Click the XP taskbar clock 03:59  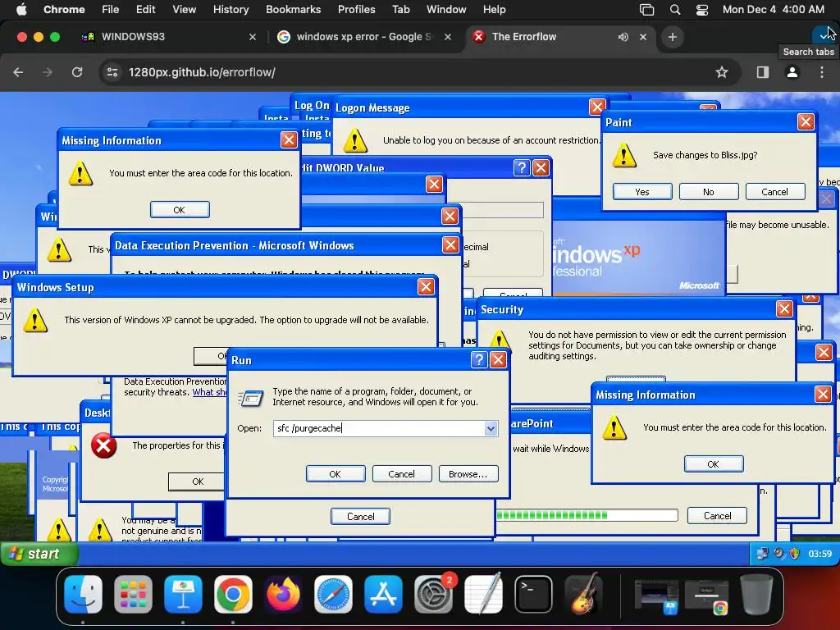(819, 554)
